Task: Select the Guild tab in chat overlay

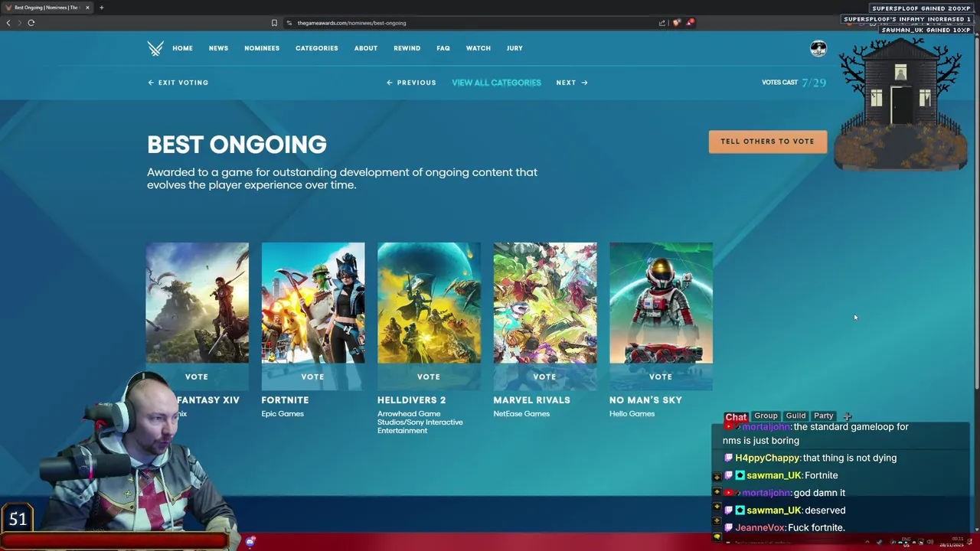Action: point(795,416)
